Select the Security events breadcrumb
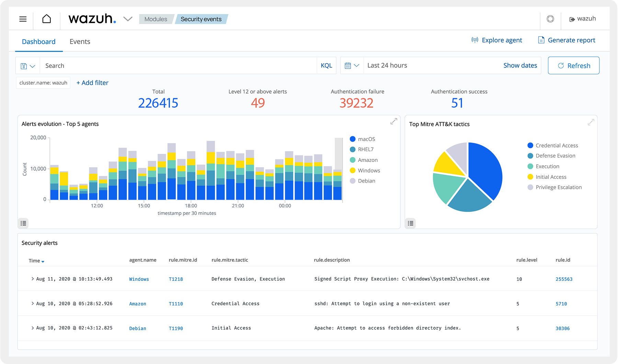Viewport: 618px width, 364px height. (x=201, y=19)
